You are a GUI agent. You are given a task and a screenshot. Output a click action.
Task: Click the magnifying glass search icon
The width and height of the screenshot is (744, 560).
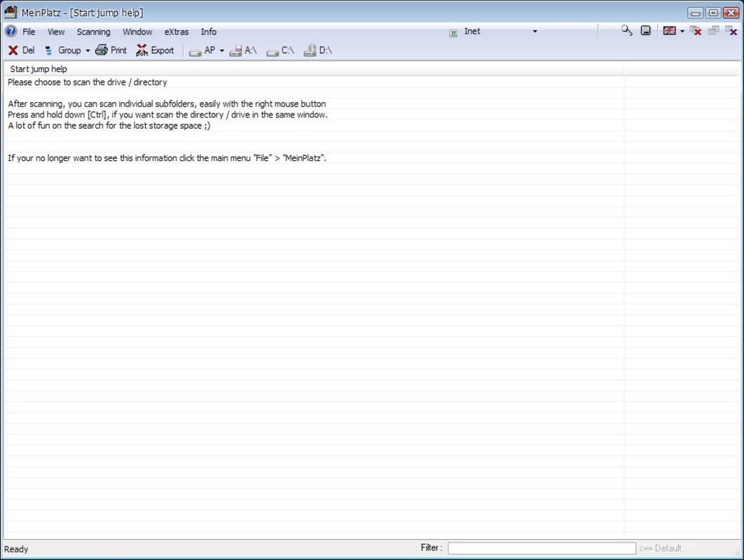click(626, 31)
